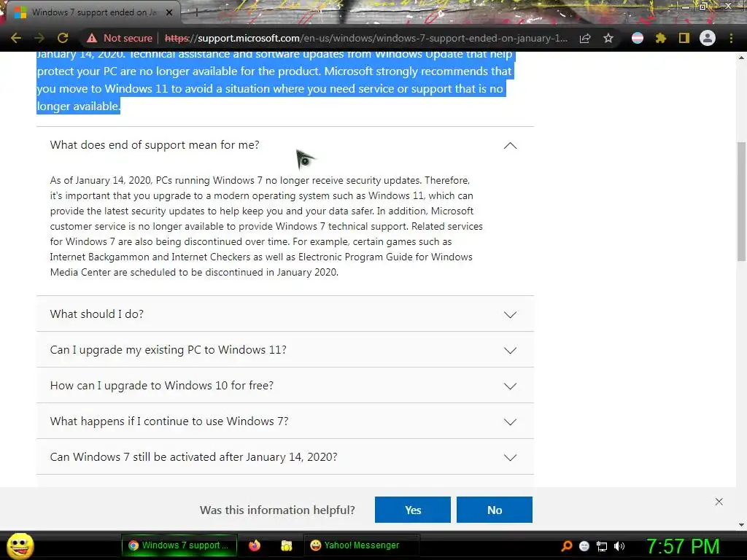Click the highlighted text 'longer available.'
Image resolution: width=747 pixels, height=560 pixels.
pyautogui.click(x=79, y=106)
